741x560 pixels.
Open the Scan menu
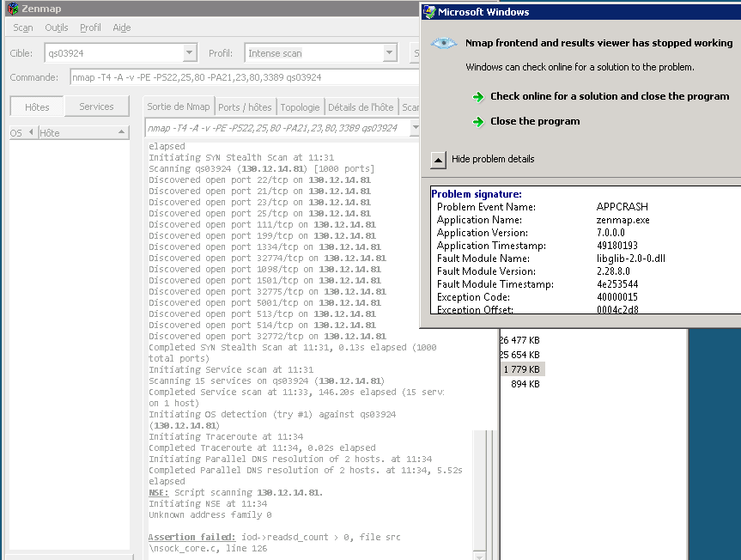pyautogui.click(x=23, y=27)
